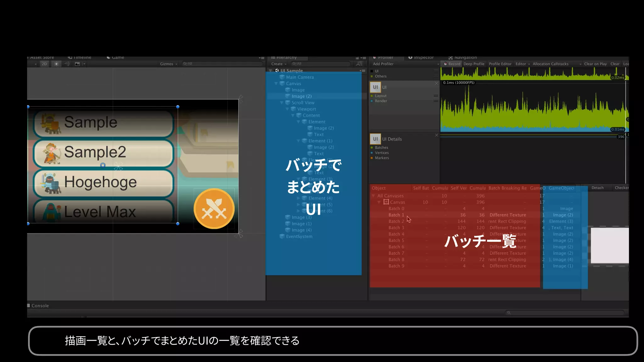Click the Detach button
The height and width of the screenshot is (362, 644).
pos(597,188)
